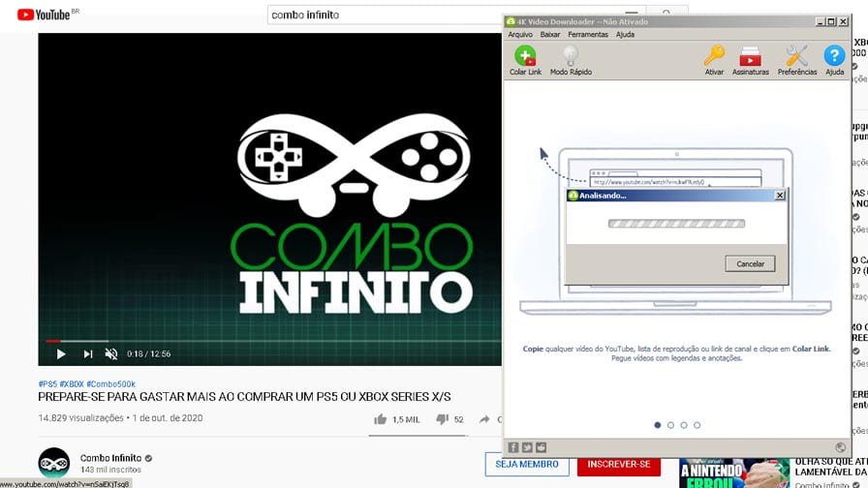The height and width of the screenshot is (488, 868).
Task: Open the Ativar key icon
Action: tap(714, 56)
